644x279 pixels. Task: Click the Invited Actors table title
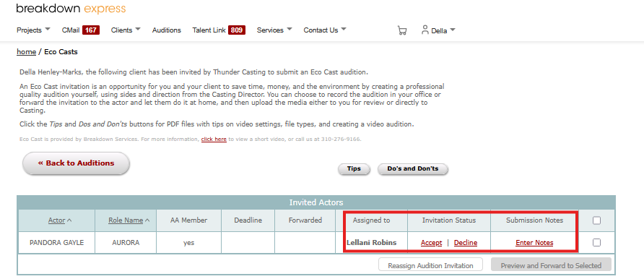click(x=316, y=202)
